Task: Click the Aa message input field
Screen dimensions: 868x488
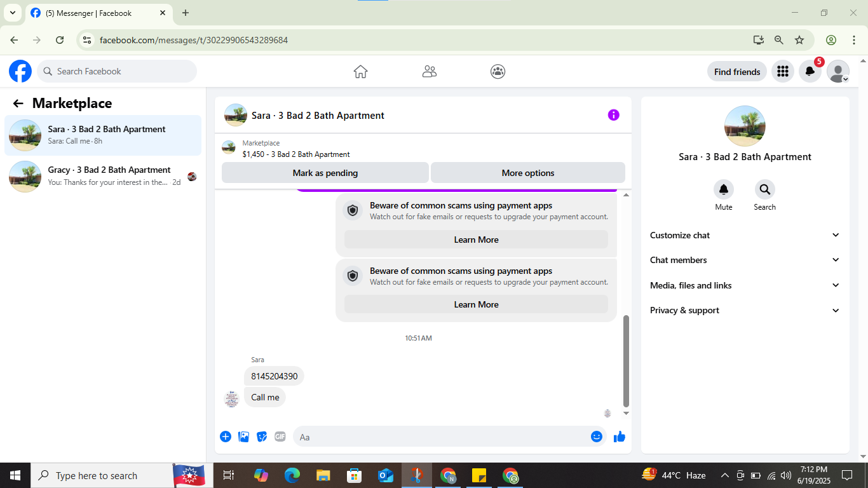Action: pyautogui.click(x=449, y=437)
